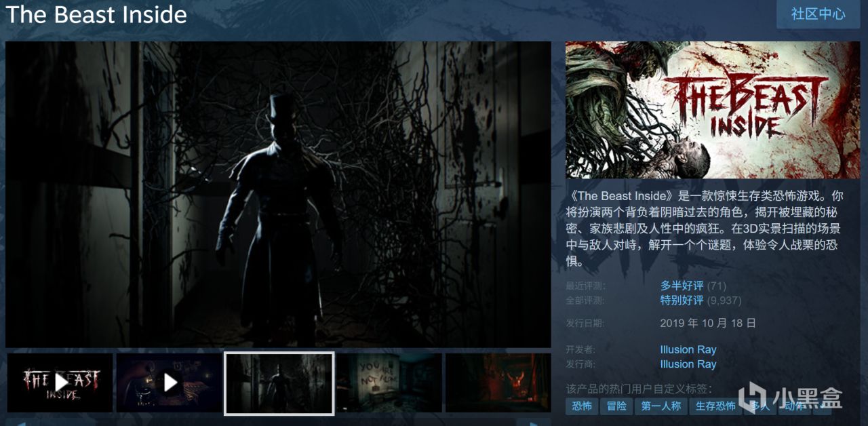The width and height of the screenshot is (868, 426).
Task: Click the 开发者 label
Action: click(x=580, y=350)
